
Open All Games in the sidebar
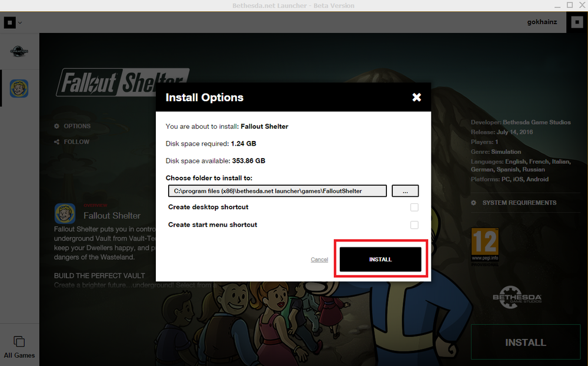tap(19, 347)
